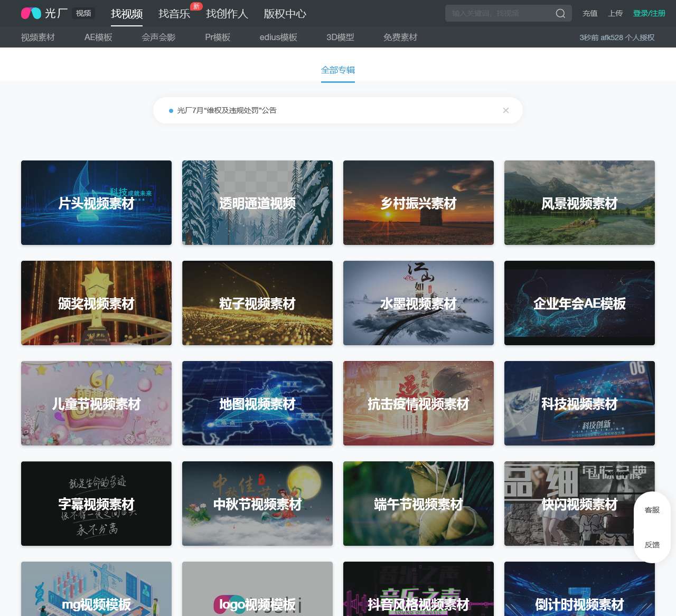Open the 找音乐 menu item

pyautogui.click(x=174, y=14)
